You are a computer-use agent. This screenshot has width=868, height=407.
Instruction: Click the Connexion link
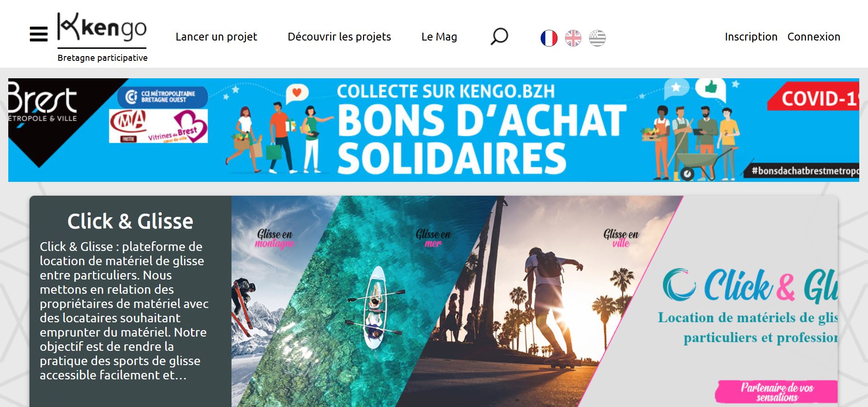(x=814, y=37)
